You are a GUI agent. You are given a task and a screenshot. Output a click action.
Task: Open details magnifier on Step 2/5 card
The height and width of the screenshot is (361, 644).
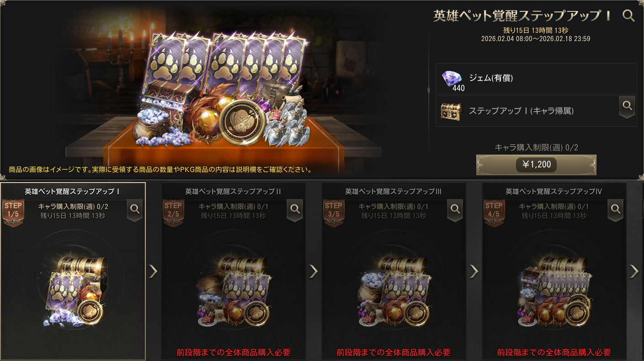point(295,210)
